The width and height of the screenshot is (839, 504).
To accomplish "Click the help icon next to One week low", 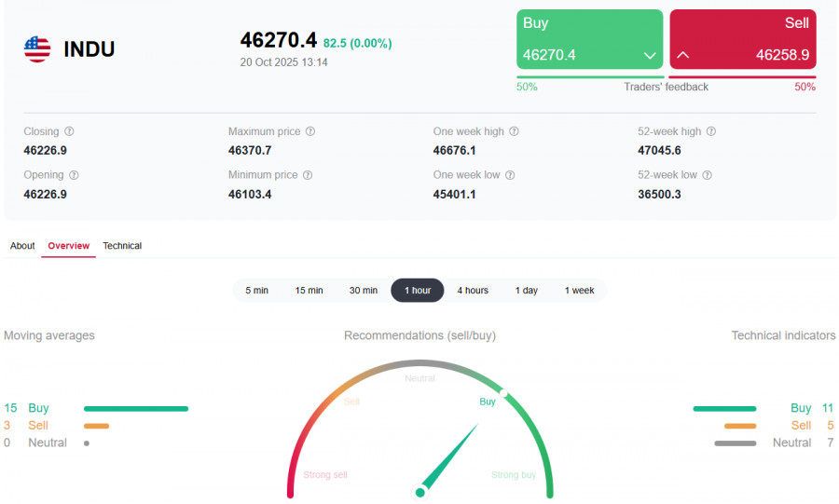I will click(x=510, y=175).
